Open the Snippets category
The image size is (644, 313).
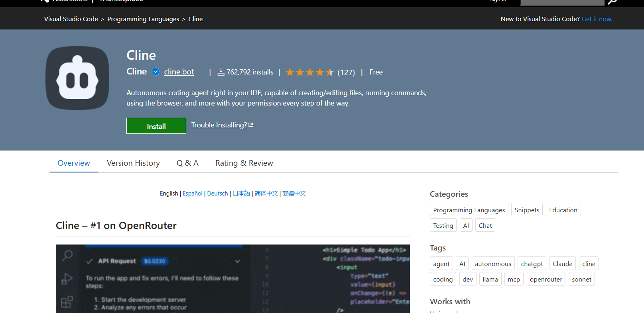coord(527,210)
